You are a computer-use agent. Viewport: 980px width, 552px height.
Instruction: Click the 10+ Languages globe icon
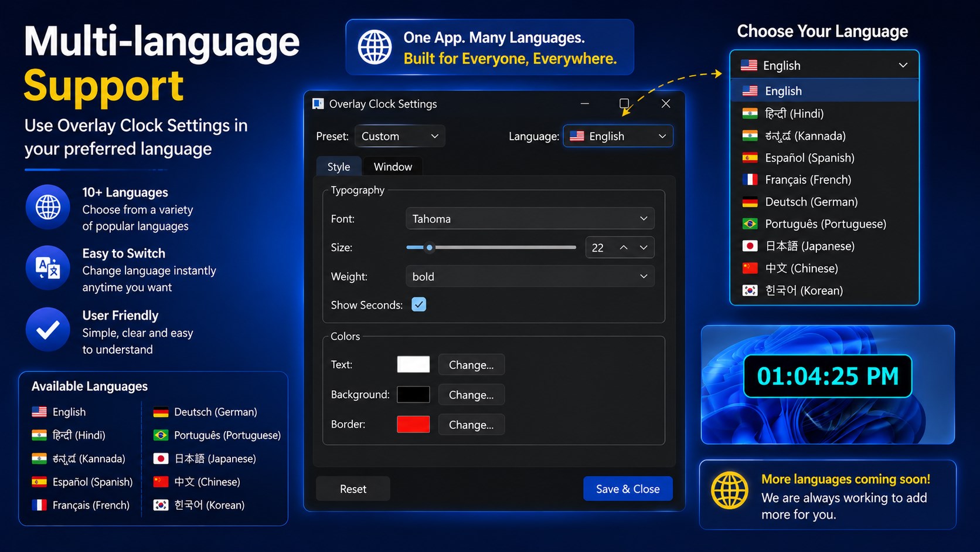coord(48,207)
